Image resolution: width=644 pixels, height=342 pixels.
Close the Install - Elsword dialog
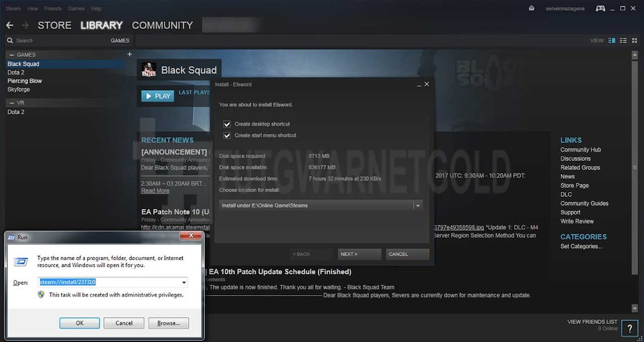[x=427, y=84]
